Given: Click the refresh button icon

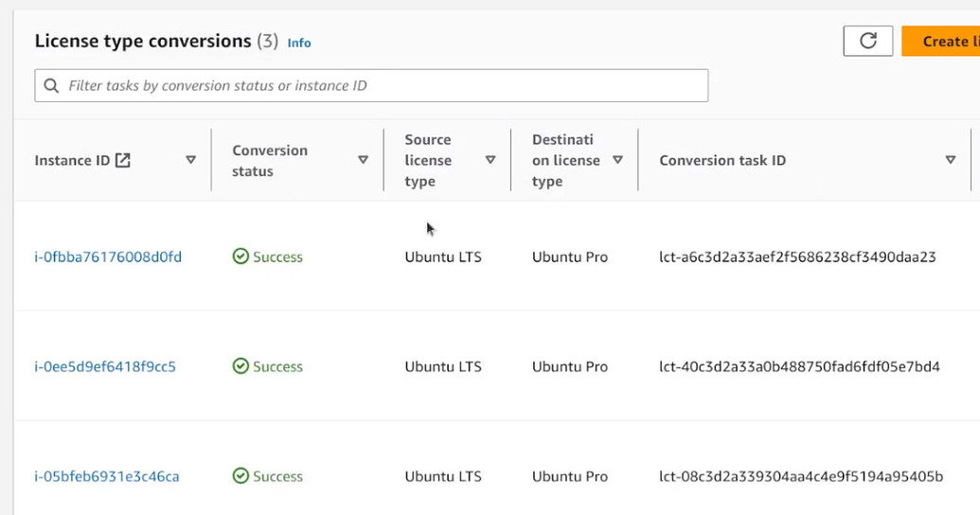Looking at the screenshot, I should click(x=867, y=41).
